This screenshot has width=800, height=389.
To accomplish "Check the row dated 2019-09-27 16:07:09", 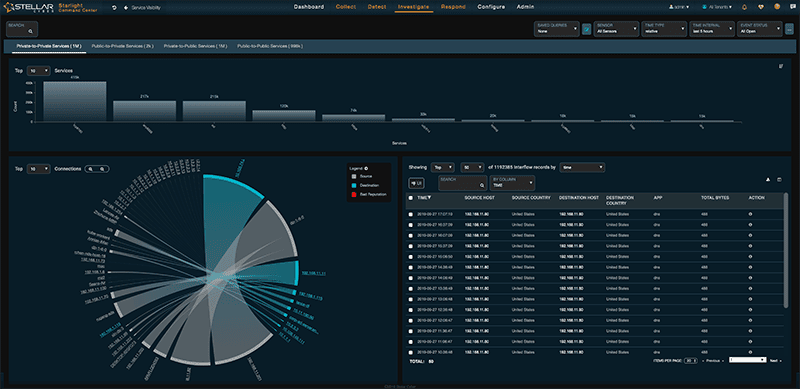I will (x=411, y=235).
